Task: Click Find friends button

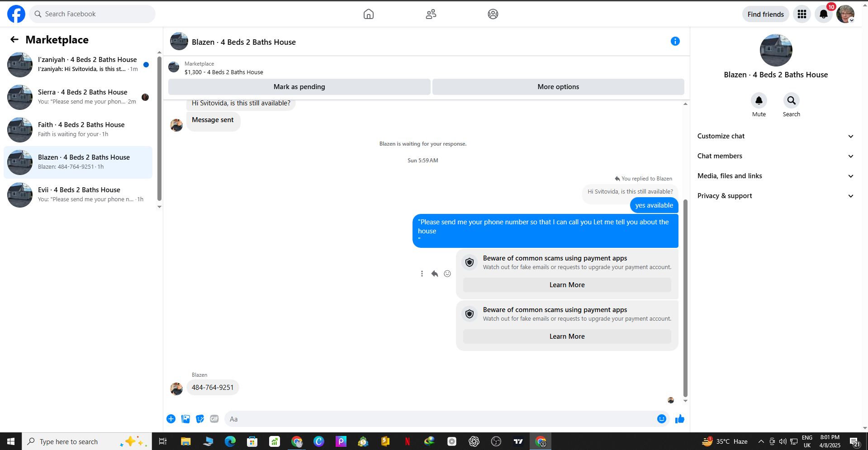Action: (765, 14)
